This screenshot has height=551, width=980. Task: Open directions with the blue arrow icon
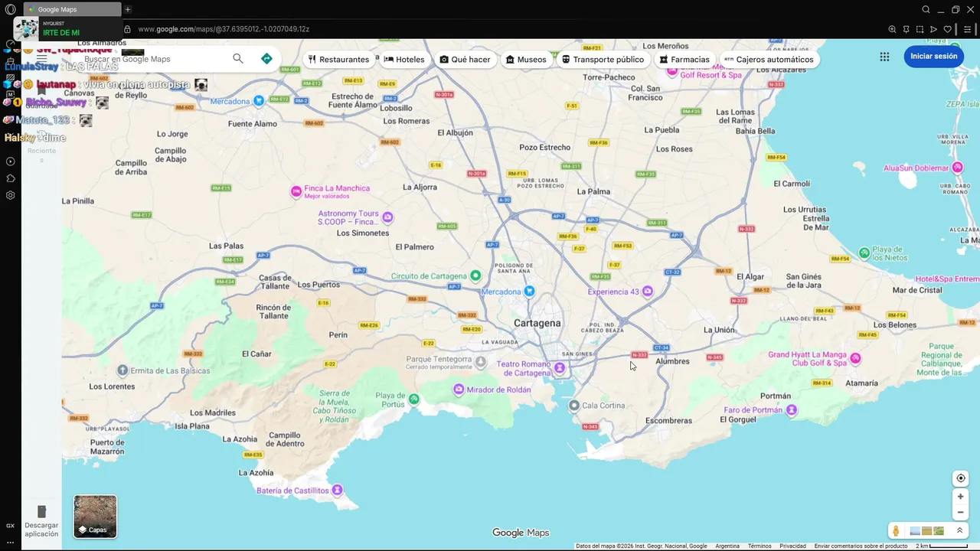click(266, 59)
